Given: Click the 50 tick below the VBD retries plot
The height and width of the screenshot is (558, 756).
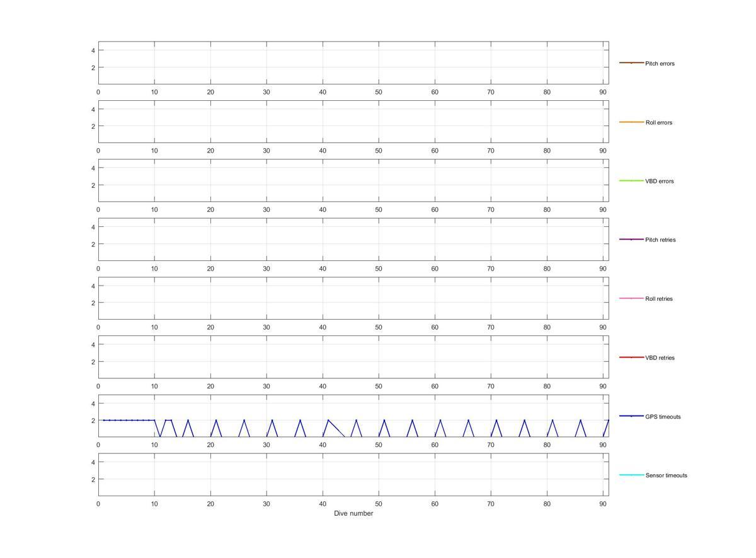Looking at the screenshot, I should pos(379,386).
